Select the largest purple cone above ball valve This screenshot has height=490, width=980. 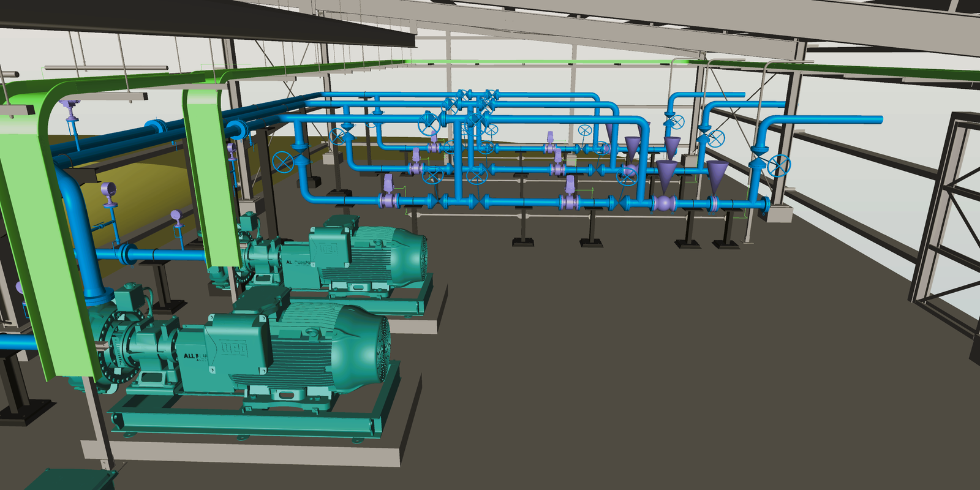[666, 173]
